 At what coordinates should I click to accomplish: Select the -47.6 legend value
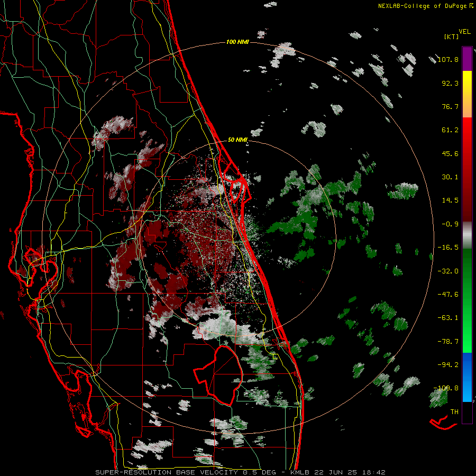point(448,295)
